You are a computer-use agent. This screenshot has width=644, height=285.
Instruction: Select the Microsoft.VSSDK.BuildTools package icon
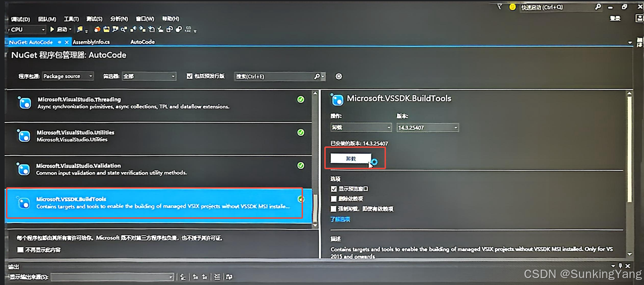(24, 203)
